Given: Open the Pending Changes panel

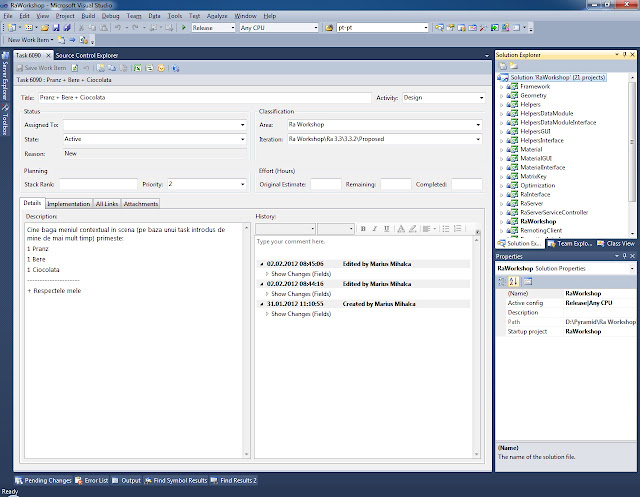Looking at the screenshot, I should tap(43, 481).
